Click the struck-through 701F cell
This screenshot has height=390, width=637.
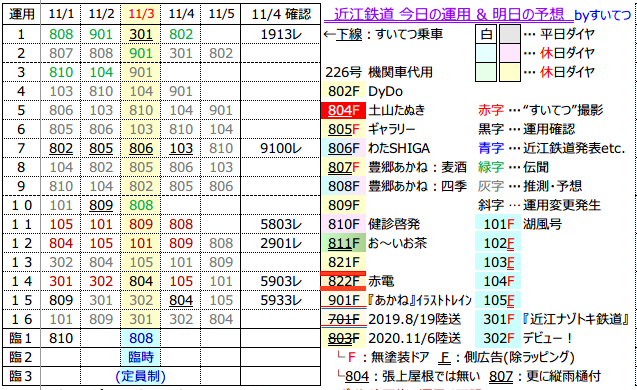pos(344,319)
